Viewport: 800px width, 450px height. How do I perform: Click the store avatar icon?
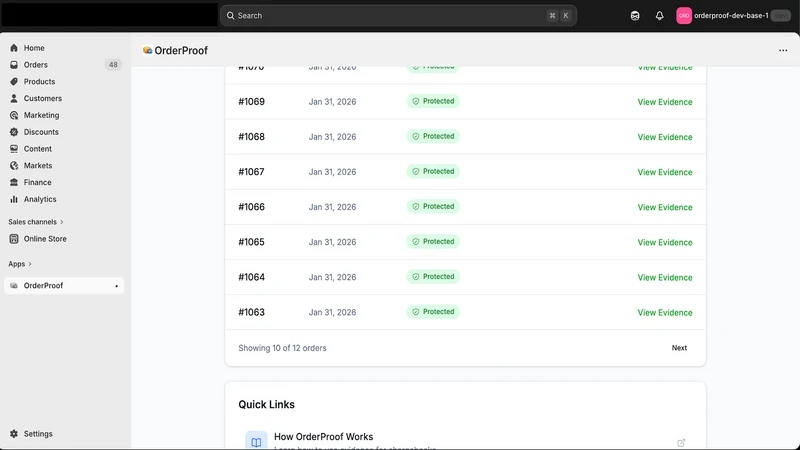[684, 16]
